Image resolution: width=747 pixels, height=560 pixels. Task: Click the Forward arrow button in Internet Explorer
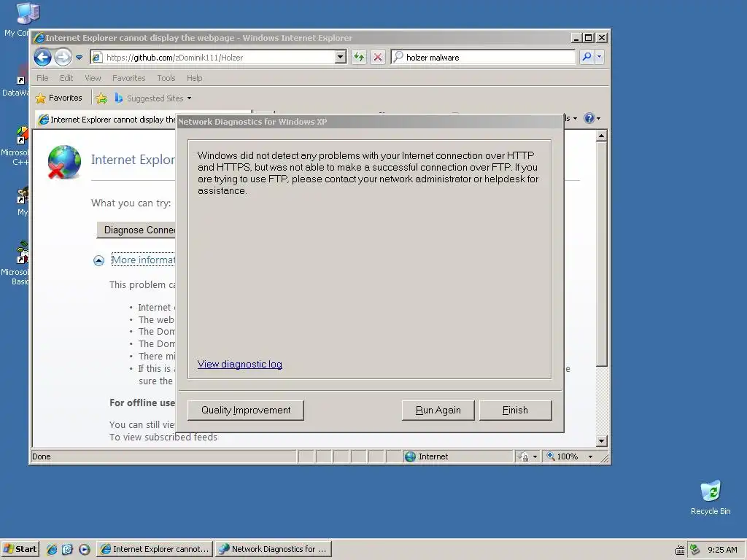pos(63,58)
